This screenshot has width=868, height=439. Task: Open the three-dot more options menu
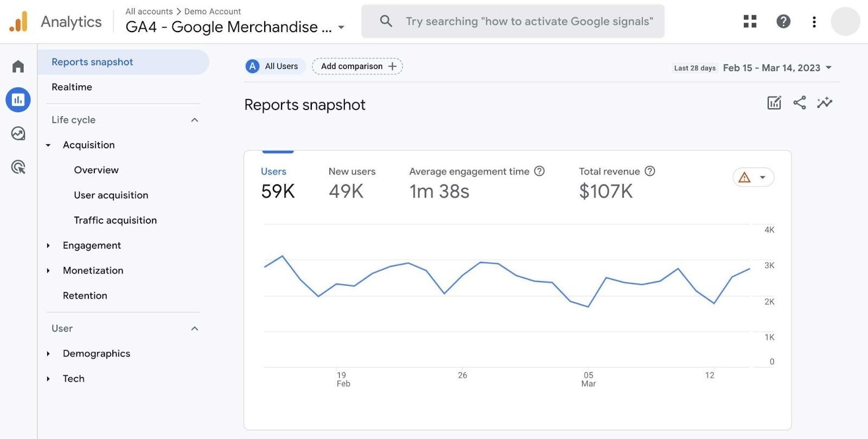[x=814, y=21]
